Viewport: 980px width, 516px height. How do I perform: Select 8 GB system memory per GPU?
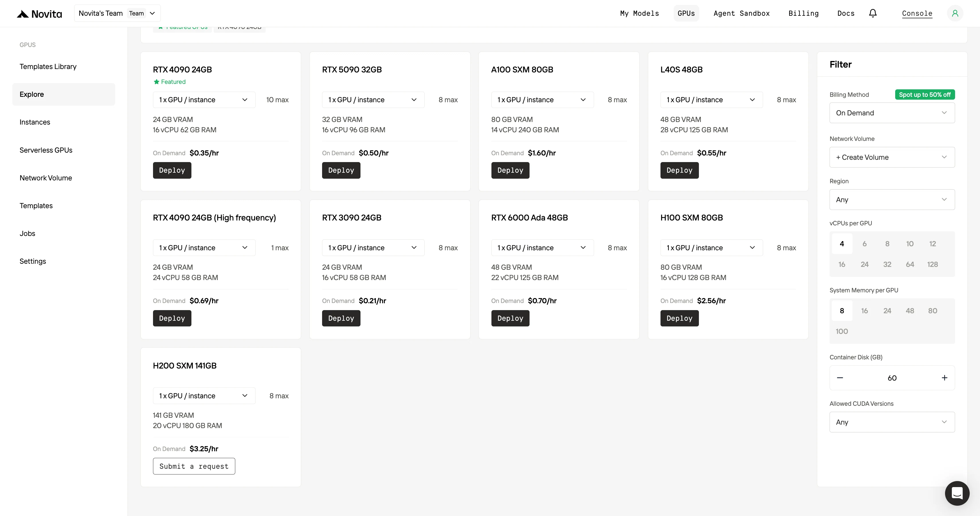[842, 311]
